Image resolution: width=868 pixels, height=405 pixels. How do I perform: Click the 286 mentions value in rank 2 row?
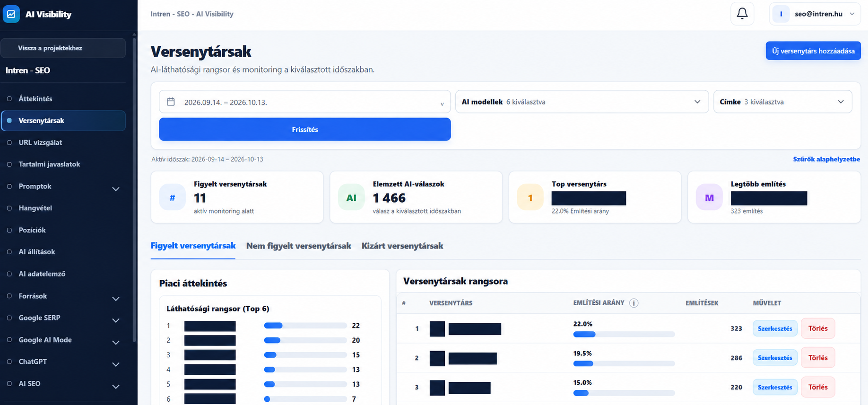[736, 358]
